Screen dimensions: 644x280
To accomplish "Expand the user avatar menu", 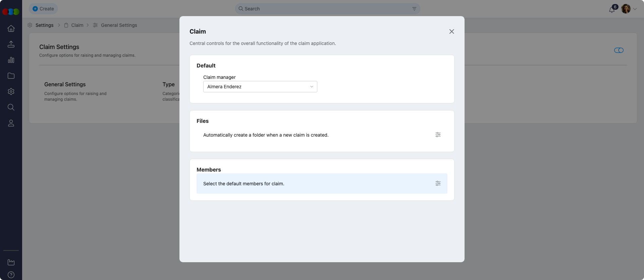I will pyautogui.click(x=629, y=9).
